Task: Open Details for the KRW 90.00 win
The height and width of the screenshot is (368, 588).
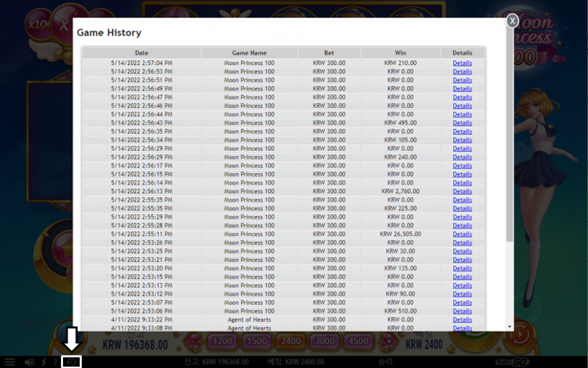Action: tap(462, 294)
